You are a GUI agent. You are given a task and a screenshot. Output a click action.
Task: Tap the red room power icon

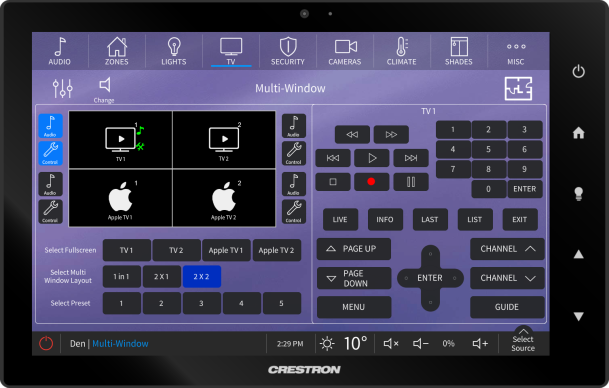point(46,343)
